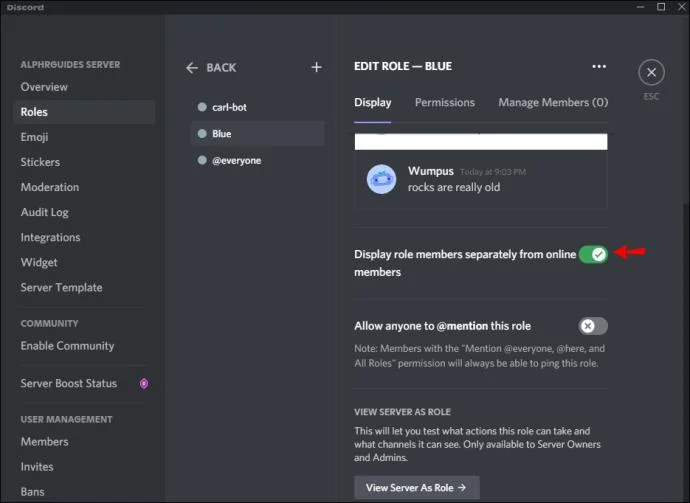Add a new role with plus icon
This screenshot has width=690, height=503.
316,67
